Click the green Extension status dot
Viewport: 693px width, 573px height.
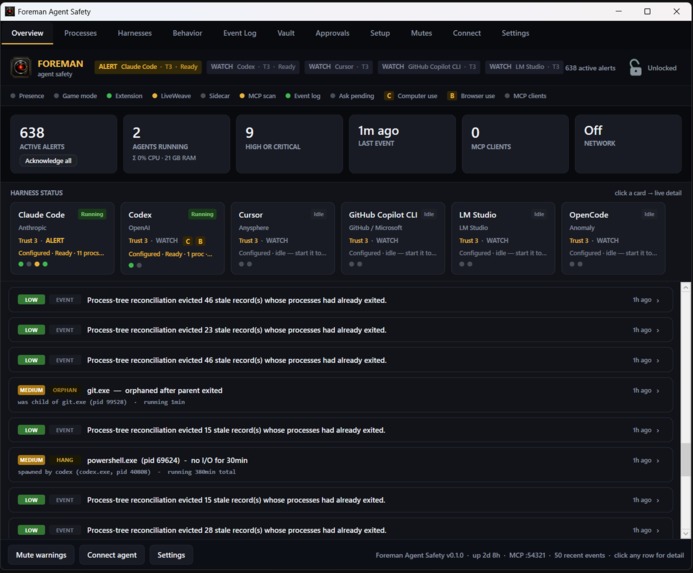pyautogui.click(x=109, y=96)
